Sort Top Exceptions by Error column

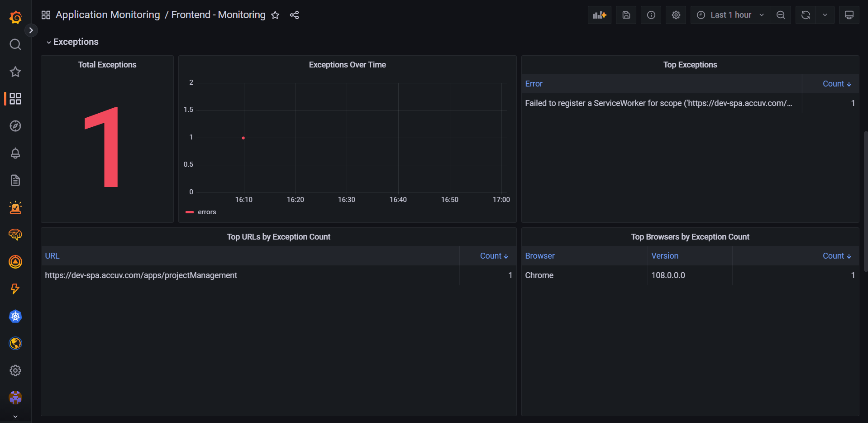534,84
